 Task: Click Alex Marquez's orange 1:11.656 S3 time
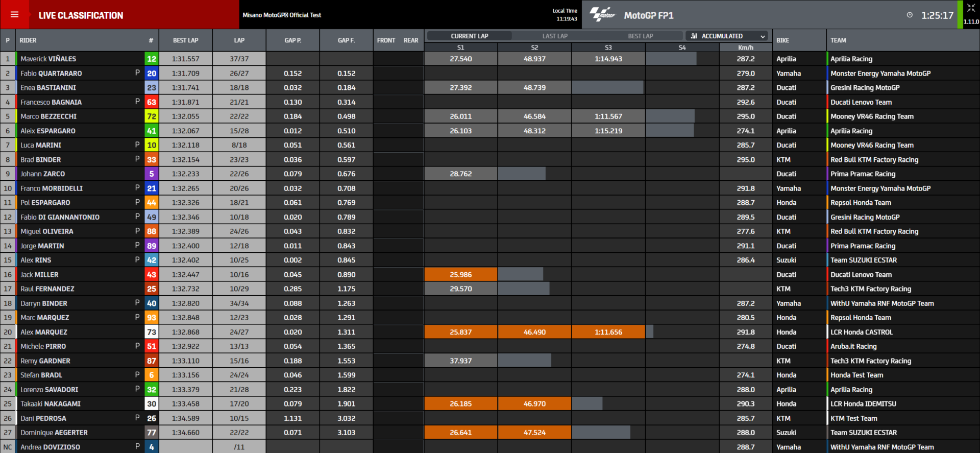(608, 332)
